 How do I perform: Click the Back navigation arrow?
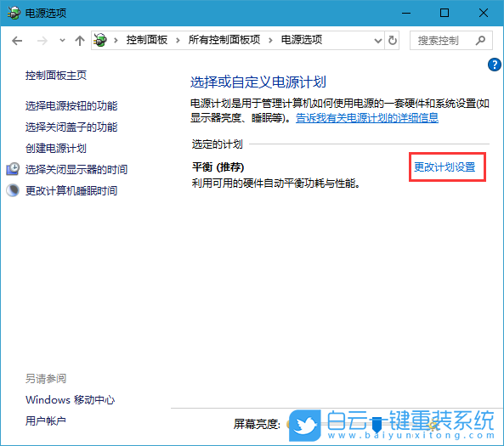17,41
